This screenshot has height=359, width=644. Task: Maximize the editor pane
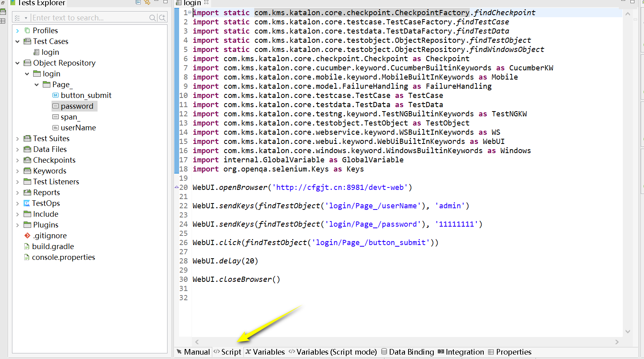point(632,2)
